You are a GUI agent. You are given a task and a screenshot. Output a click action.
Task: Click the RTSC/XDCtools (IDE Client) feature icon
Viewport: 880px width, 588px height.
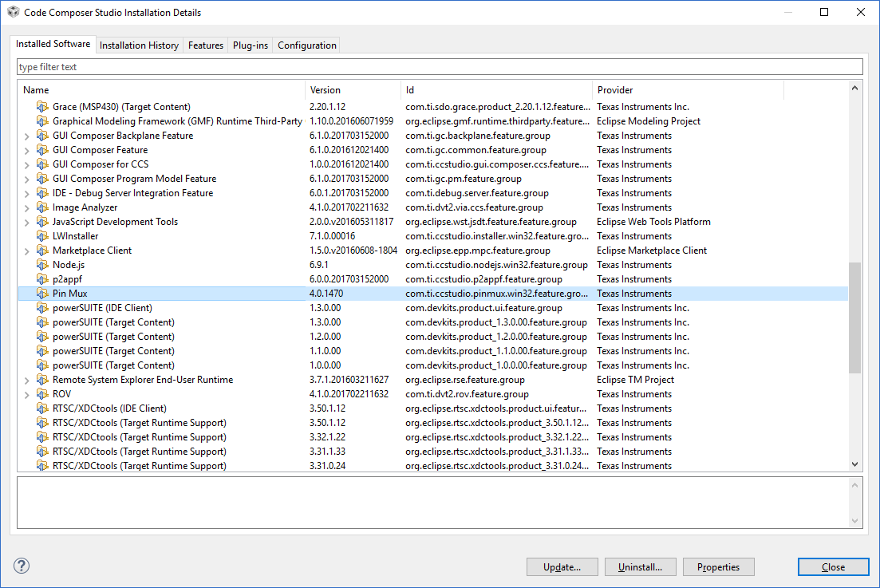point(42,408)
